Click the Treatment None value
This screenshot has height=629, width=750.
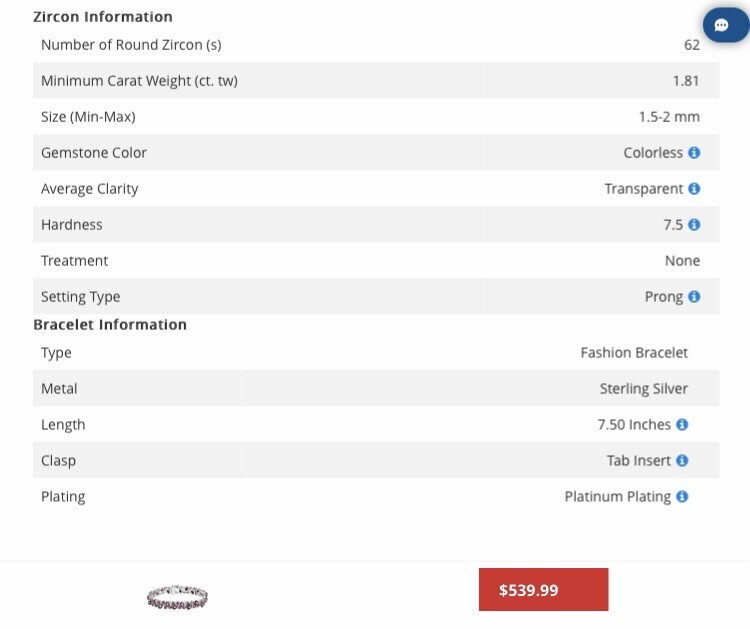tap(683, 261)
